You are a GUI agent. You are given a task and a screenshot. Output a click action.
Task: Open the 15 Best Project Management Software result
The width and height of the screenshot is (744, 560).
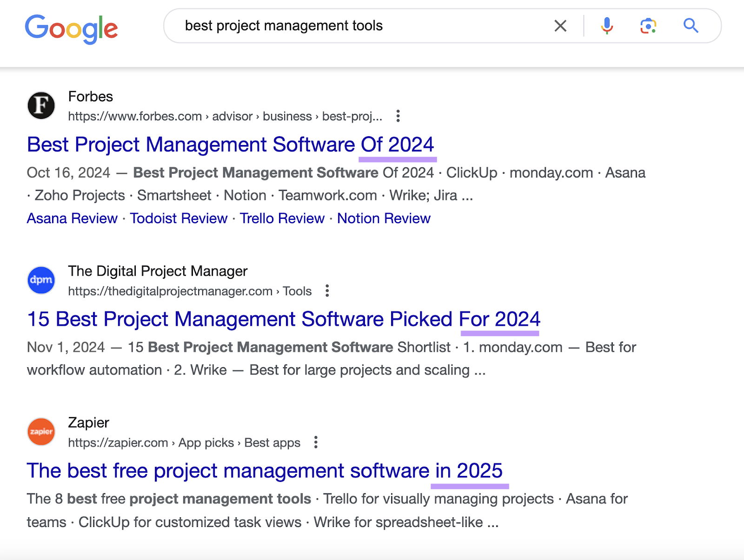click(284, 319)
